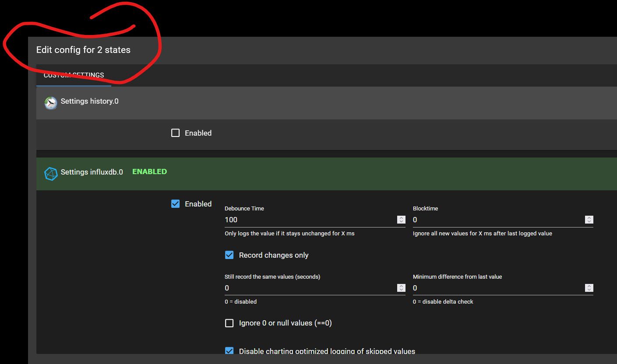Toggle Disable charting optimized logging checkbox

[229, 351]
